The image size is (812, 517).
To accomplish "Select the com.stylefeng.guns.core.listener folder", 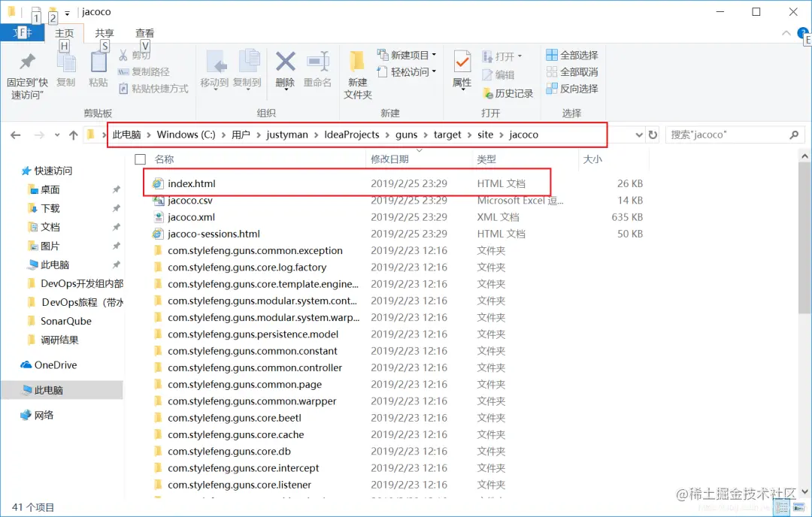I will click(240, 485).
